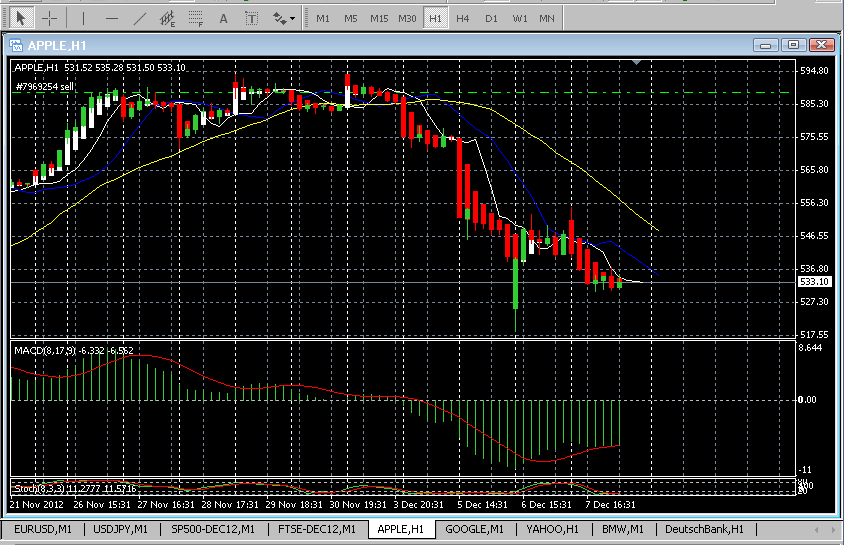Select the text tool (A)
This screenshot has width=844, height=545.
click(223, 18)
